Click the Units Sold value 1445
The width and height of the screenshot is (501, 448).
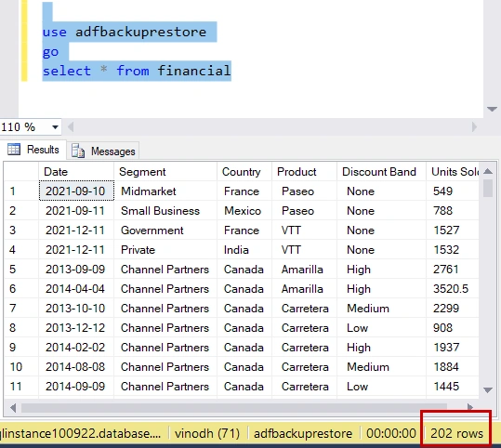(453, 386)
